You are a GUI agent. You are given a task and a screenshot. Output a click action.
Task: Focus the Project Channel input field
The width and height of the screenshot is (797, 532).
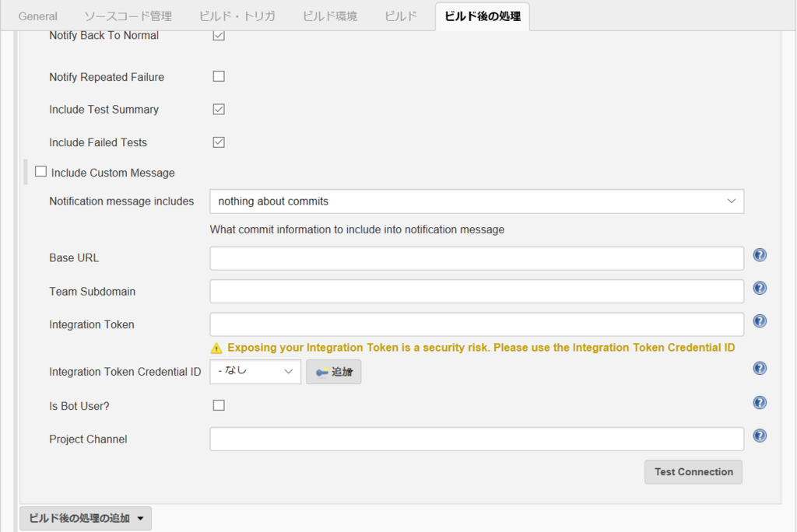(x=477, y=439)
